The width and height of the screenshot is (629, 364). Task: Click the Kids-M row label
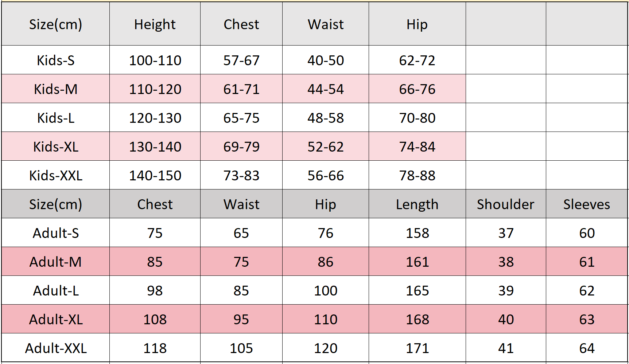click(55, 89)
